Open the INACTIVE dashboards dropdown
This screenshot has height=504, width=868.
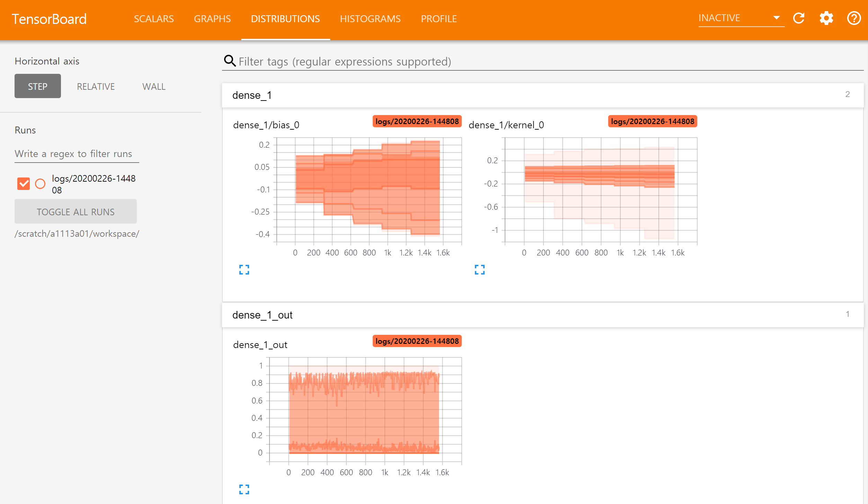click(741, 18)
